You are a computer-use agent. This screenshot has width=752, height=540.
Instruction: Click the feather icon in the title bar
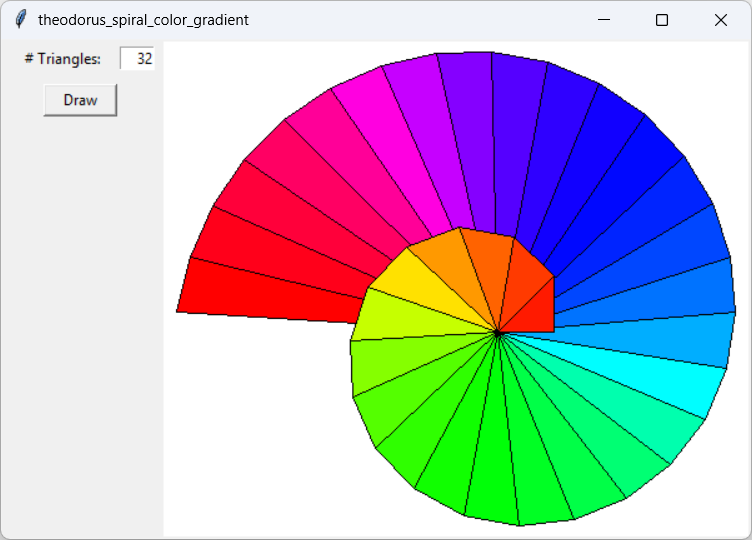(20, 20)
